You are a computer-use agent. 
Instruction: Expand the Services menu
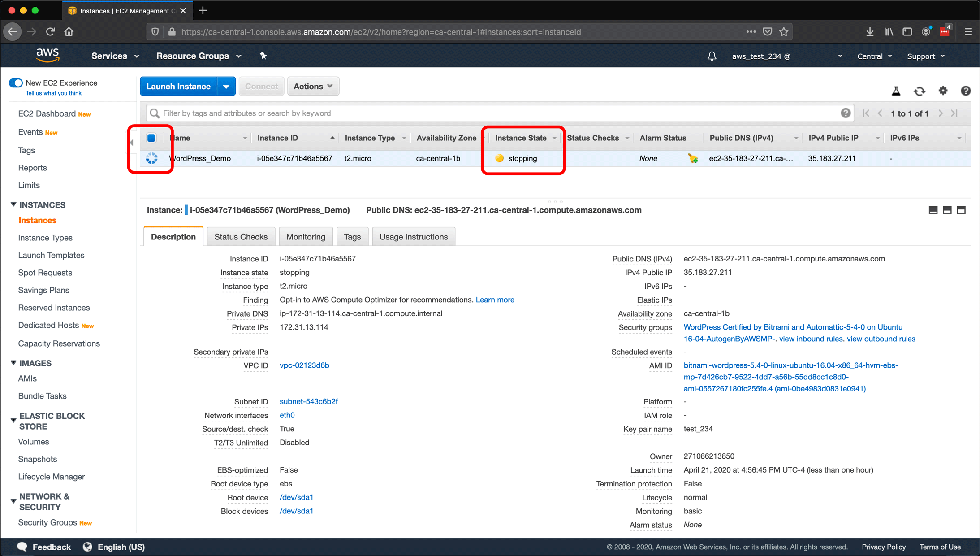point(115,56)
